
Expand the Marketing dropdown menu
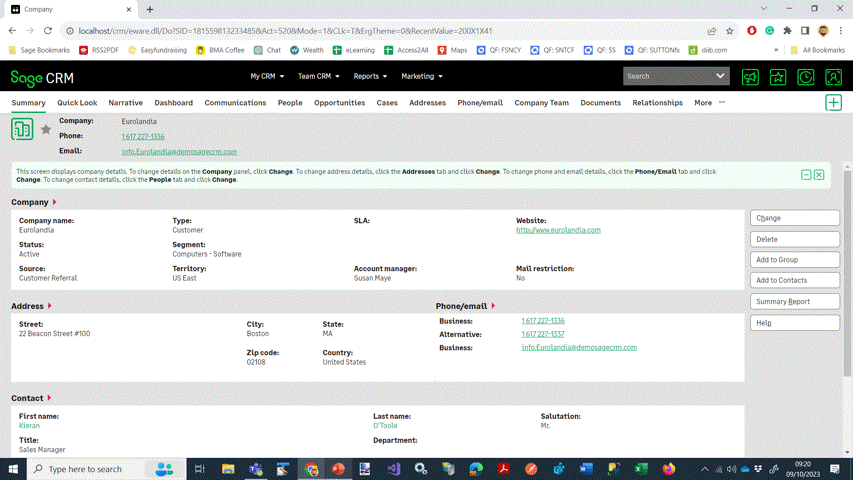pyautogui.click(x=421, y=76)
